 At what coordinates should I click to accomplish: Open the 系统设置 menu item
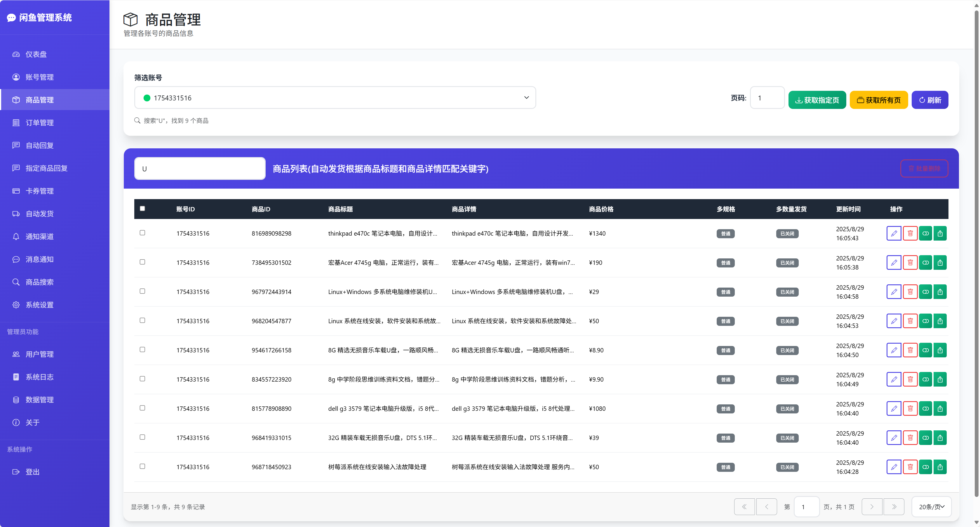coord(40,305)
